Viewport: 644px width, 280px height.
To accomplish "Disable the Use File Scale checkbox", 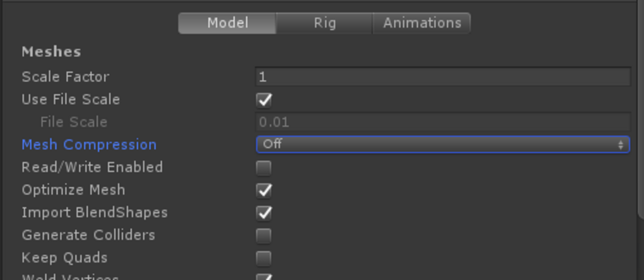I will (264, 100).
